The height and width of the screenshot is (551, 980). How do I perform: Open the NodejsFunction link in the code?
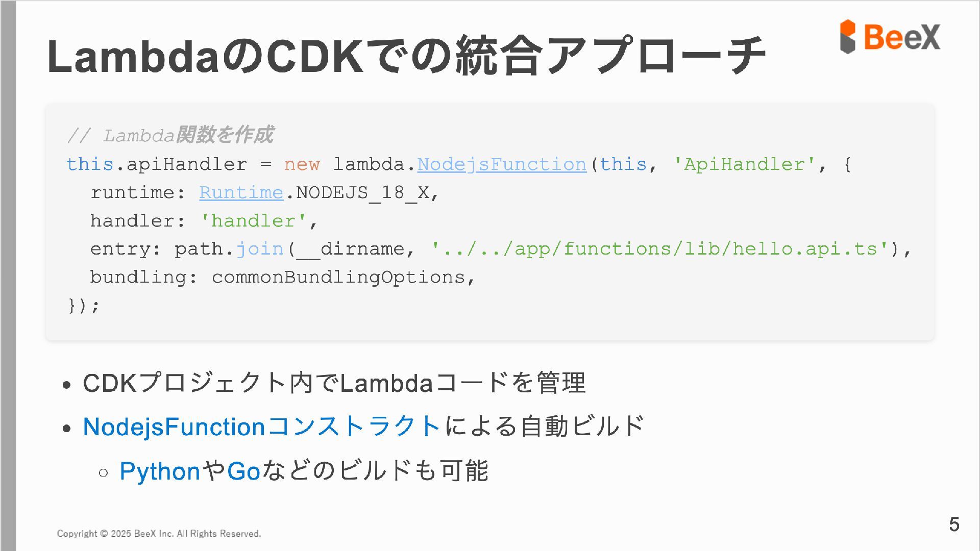point(501,164)
